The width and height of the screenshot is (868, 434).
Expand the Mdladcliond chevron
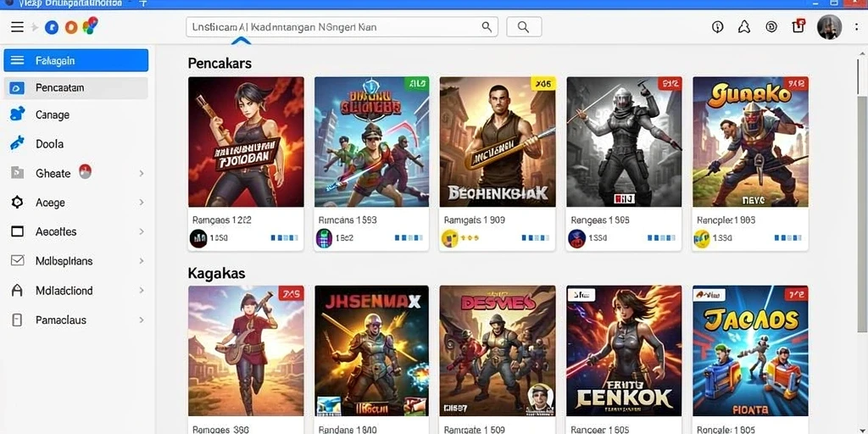(x=142, y=290)
